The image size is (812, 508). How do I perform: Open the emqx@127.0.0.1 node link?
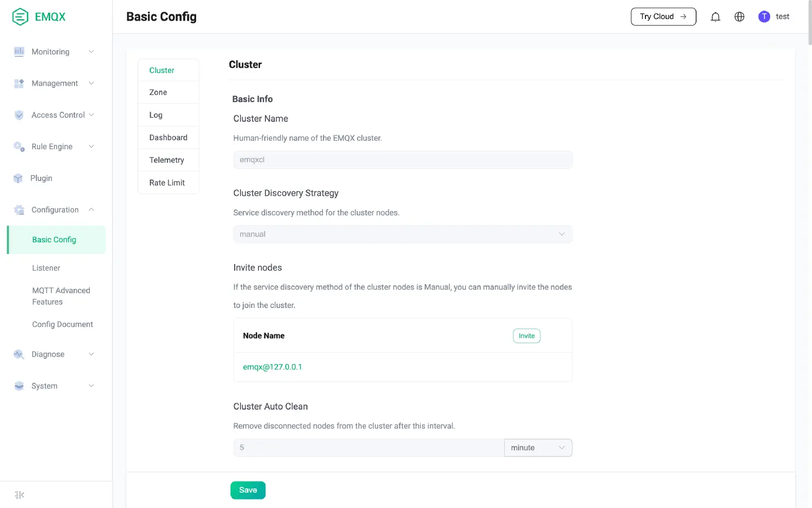tap(272, 367)
